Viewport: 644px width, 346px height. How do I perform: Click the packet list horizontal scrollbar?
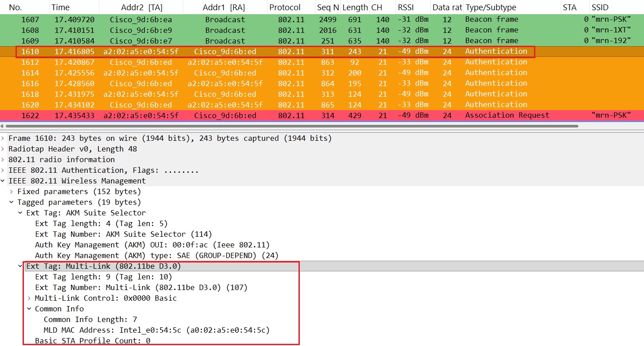[x=288, y=126]
